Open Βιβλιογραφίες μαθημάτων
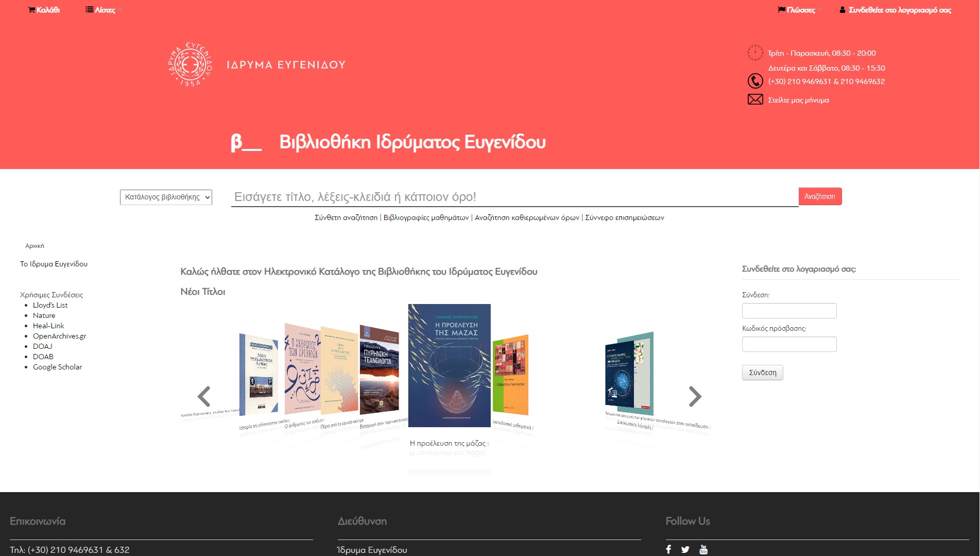The height and width of the screenshot is (556, 980). tap(426, 217)
